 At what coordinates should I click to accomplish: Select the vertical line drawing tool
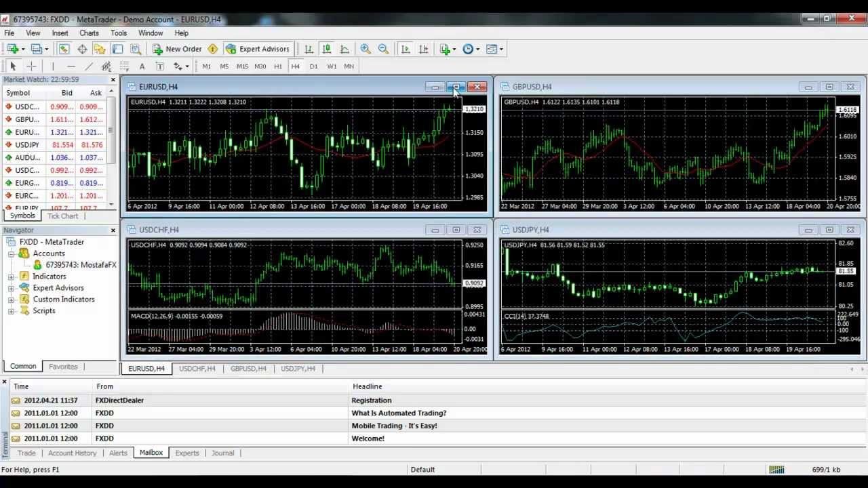point(52,66)
